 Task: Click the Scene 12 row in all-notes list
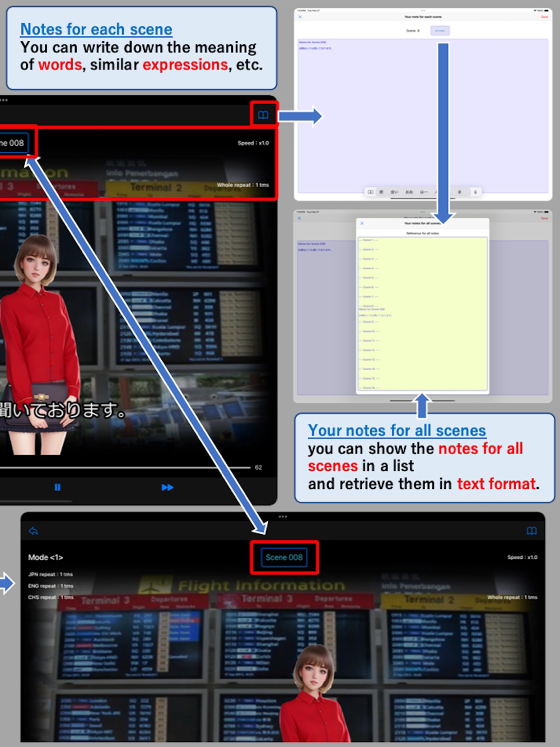pos(370,350)
